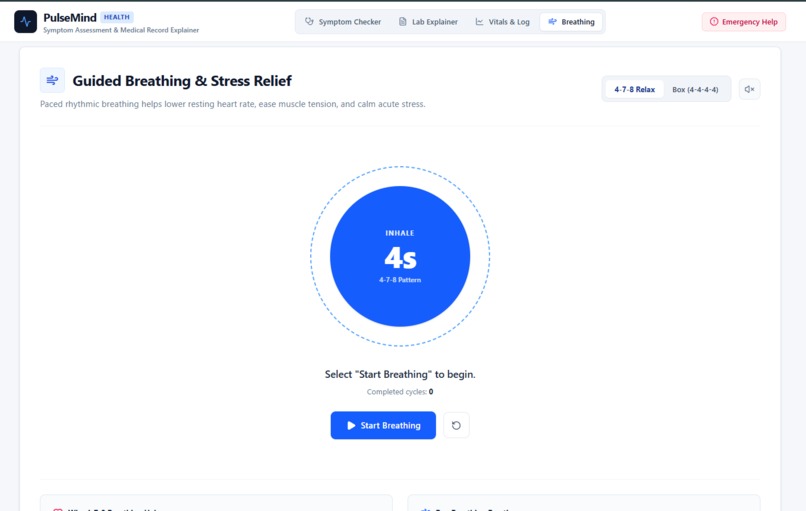Click the Guided Breathing & Stress Relief heading
The width and height of the screenshot is (806, 511).
182,81
